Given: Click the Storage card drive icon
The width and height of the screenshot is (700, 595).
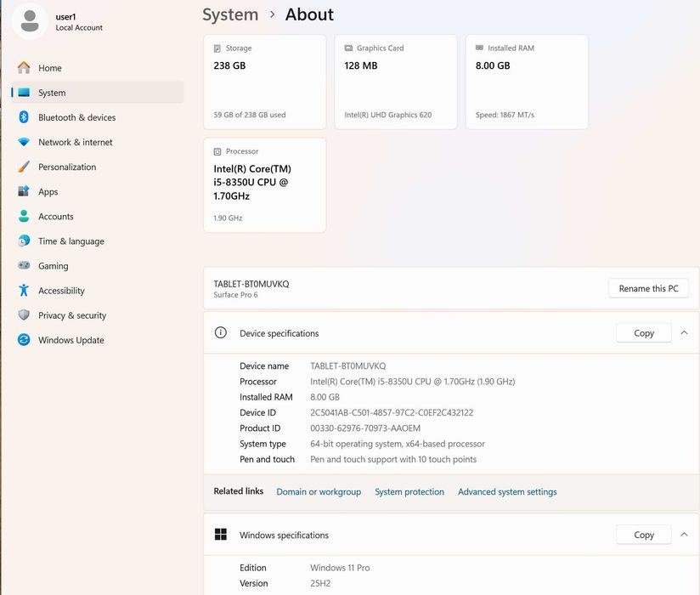Looking at the screenshot, I should (217, 48).
